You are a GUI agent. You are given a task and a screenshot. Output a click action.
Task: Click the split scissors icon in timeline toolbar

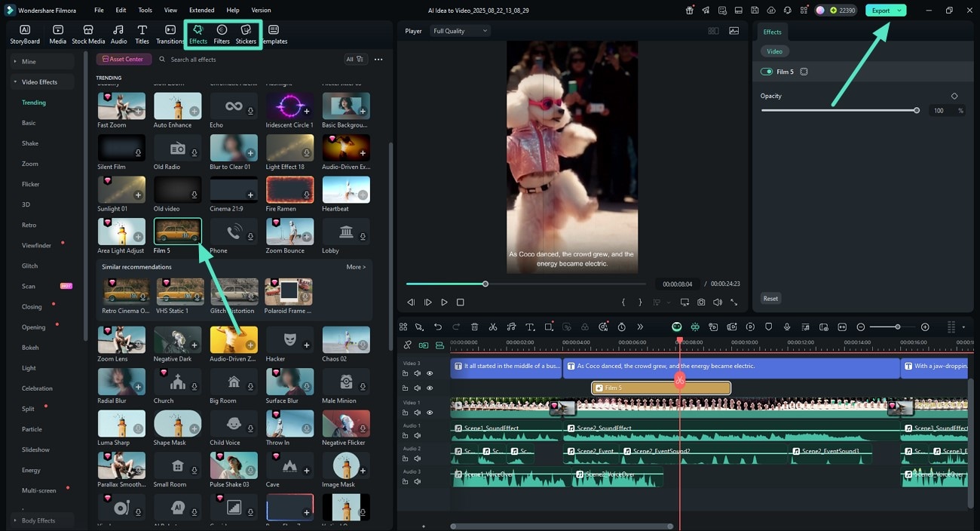point(493,327)
